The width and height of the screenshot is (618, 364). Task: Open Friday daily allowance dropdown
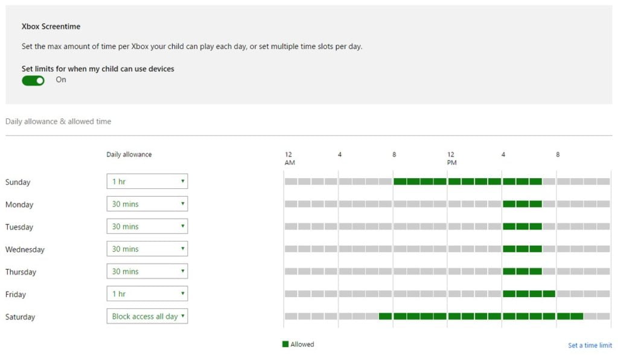click(x=147, y=294)
